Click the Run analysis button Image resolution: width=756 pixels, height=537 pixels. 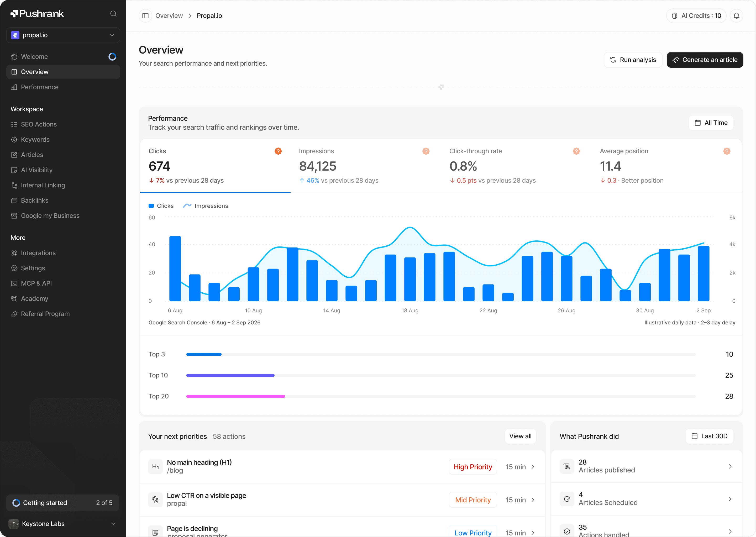click(x=633, y=60)
